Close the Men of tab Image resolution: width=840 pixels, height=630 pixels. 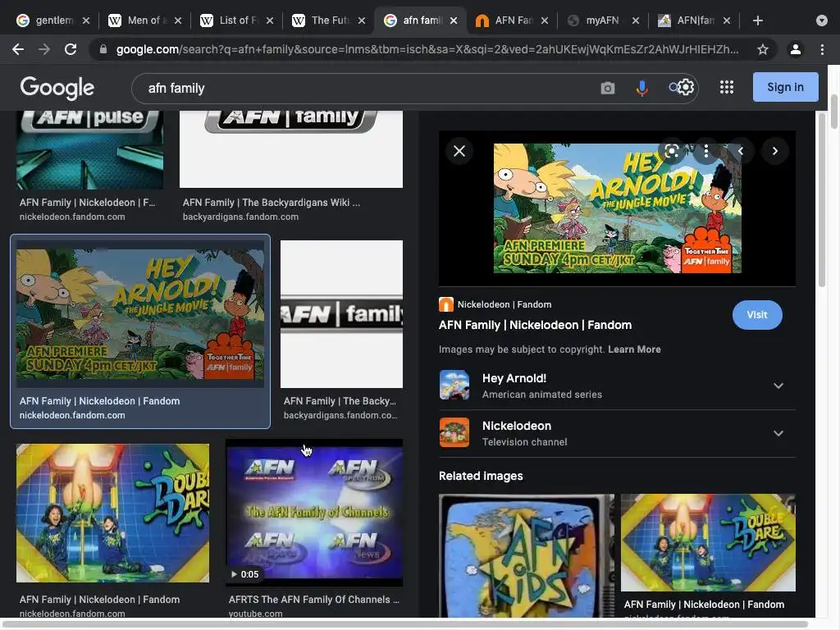[178, 21]
